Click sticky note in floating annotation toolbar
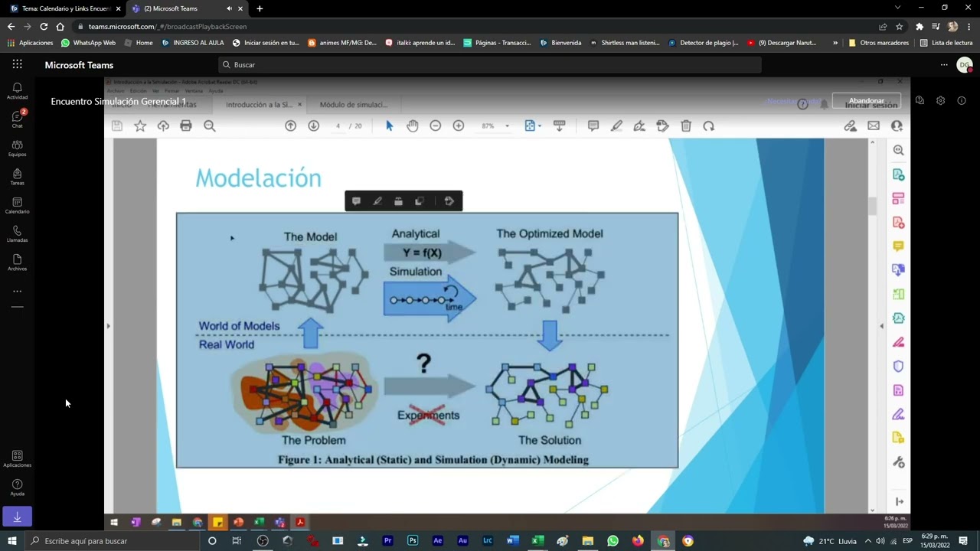Viewport: 980px width, 551px height. tap(356, 201)
